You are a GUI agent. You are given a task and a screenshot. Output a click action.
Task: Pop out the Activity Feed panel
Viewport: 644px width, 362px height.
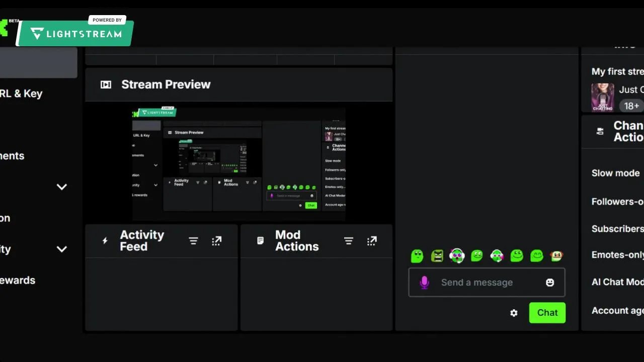(217, 241)
